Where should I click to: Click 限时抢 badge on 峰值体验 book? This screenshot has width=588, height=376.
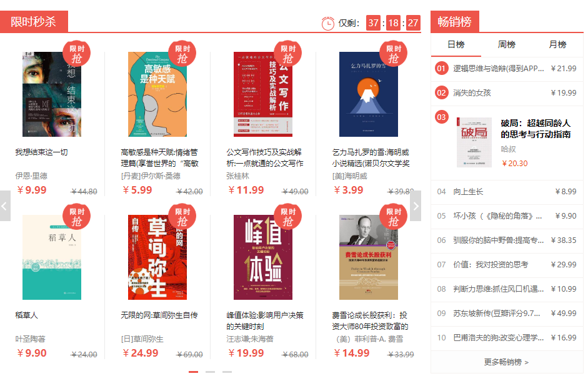pyautogui.click(x=287, y=216)
